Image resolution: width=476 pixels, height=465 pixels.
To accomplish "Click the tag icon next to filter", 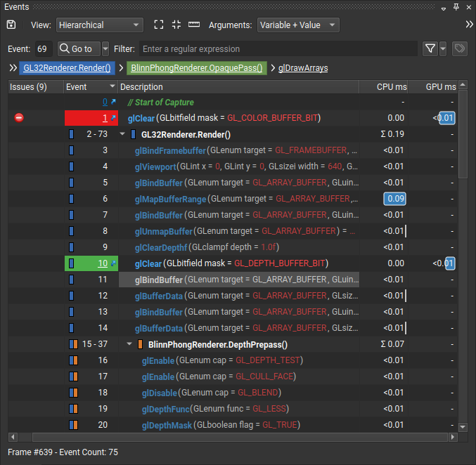I will [x=459, y=48].
